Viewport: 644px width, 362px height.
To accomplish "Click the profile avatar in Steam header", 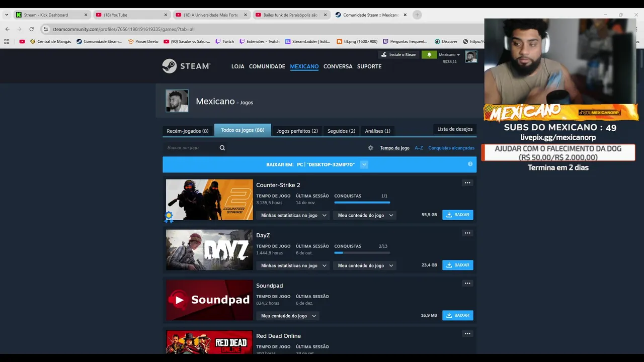I will tap(471, 56).
